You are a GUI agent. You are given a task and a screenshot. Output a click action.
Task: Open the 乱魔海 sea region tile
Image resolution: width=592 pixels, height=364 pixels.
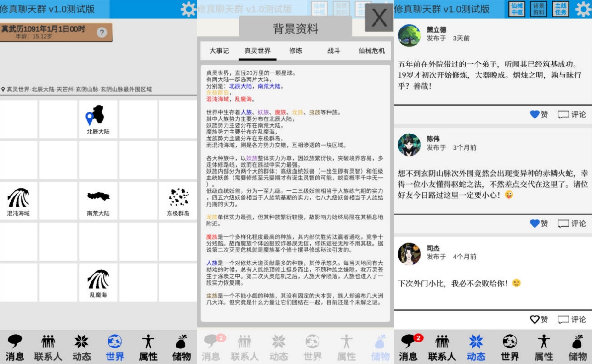[x=98, y=283]
